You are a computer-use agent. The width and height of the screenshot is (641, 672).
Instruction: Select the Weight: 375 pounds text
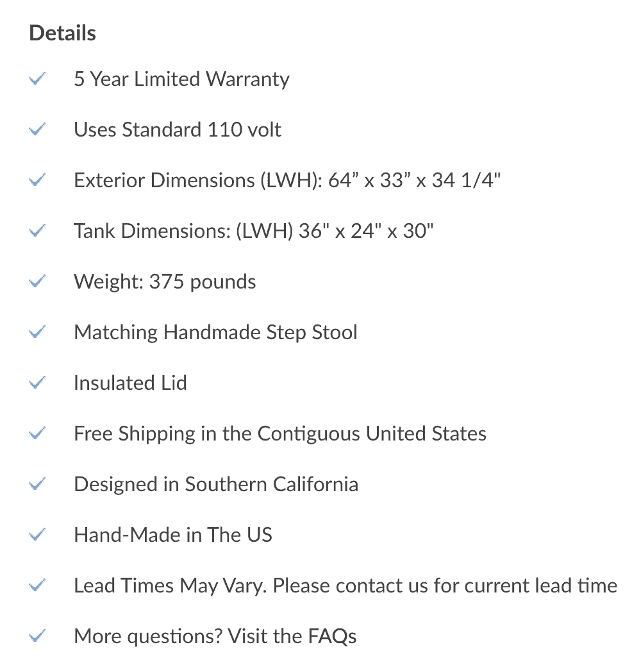click(165, 282)
